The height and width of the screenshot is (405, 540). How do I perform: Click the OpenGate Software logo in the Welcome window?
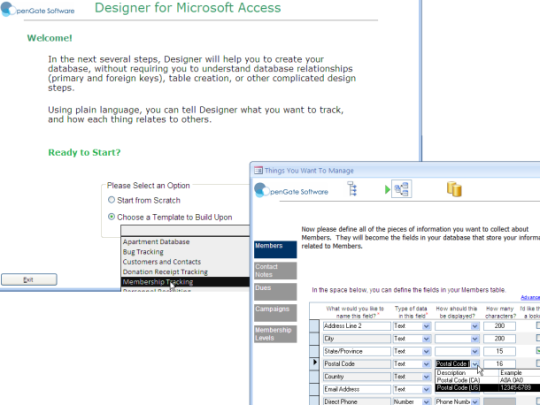pos(38,10)
